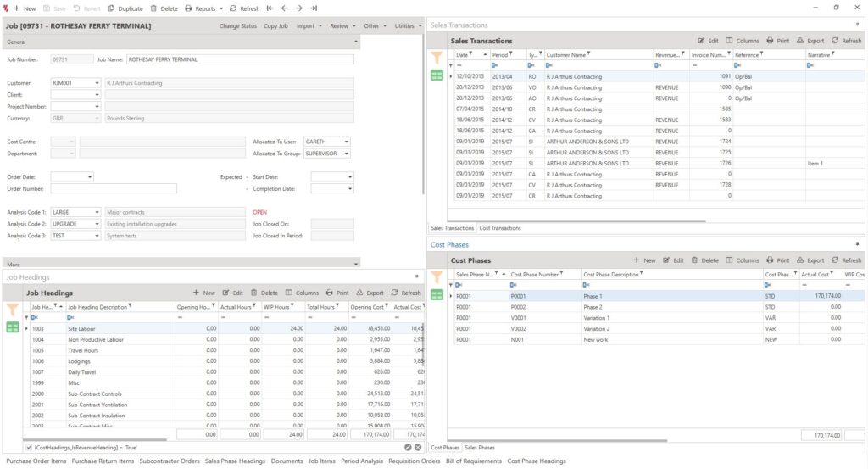Screen dimensions: 868x469
Task: Print the Sales Transactions list
Action: (777, 41)
